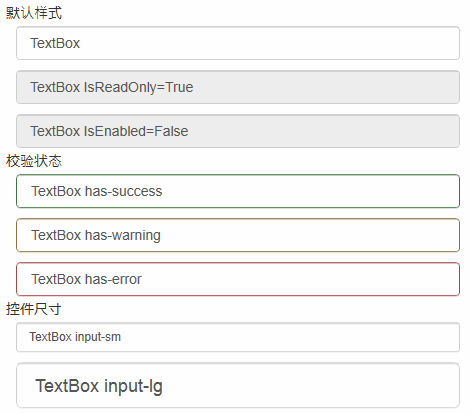Click on the 'has-error' text
This screenshot has width=470, height=414.
(x=113, y=279)
